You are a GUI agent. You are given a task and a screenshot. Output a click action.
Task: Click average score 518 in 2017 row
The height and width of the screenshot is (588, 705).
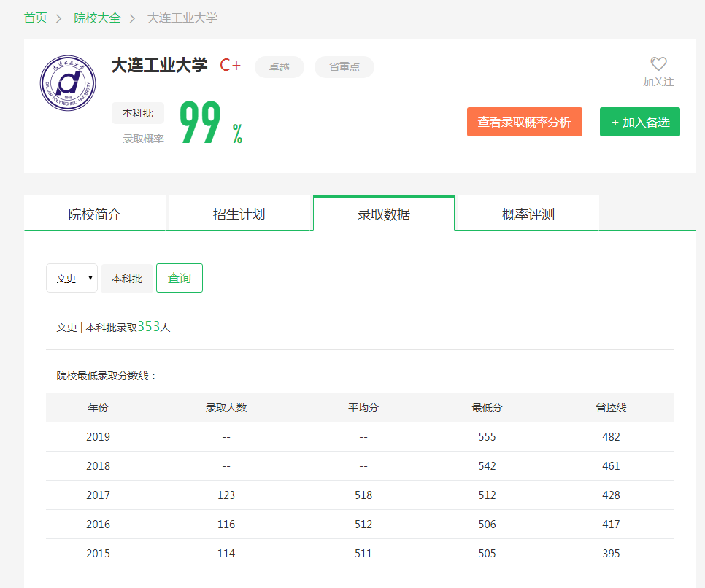tap(363, 495)
